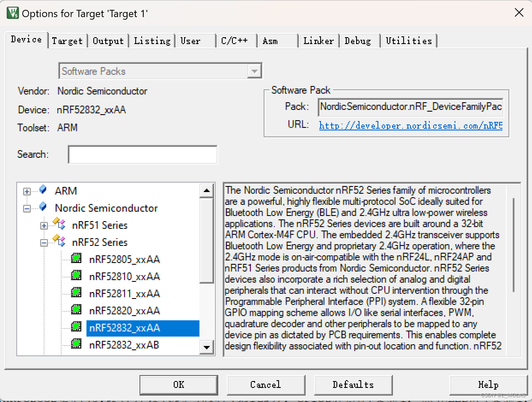
Task: Click the device tree scroll-down arrow
Action: 207,347
